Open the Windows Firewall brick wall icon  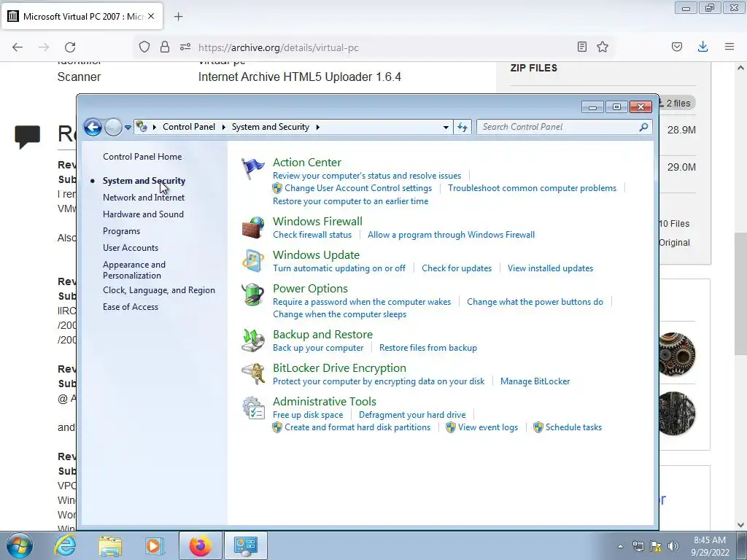(x=252, y=227)
